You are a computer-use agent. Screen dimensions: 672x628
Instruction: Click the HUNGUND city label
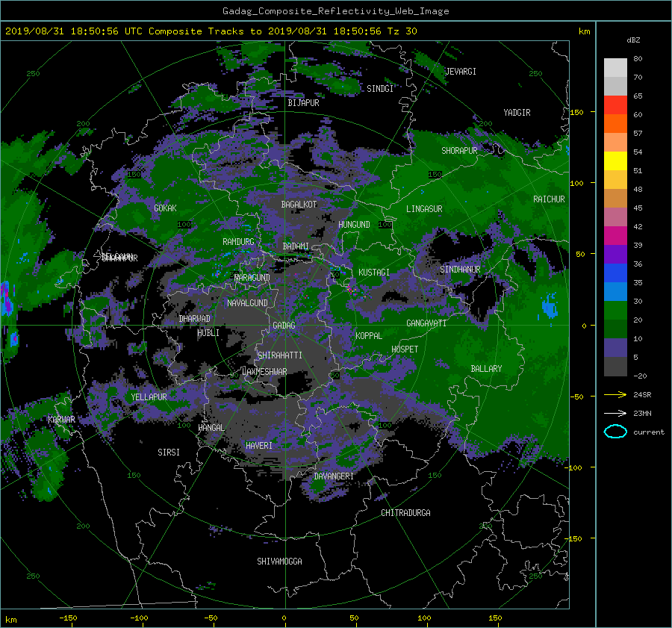click(x=354, y=225)
